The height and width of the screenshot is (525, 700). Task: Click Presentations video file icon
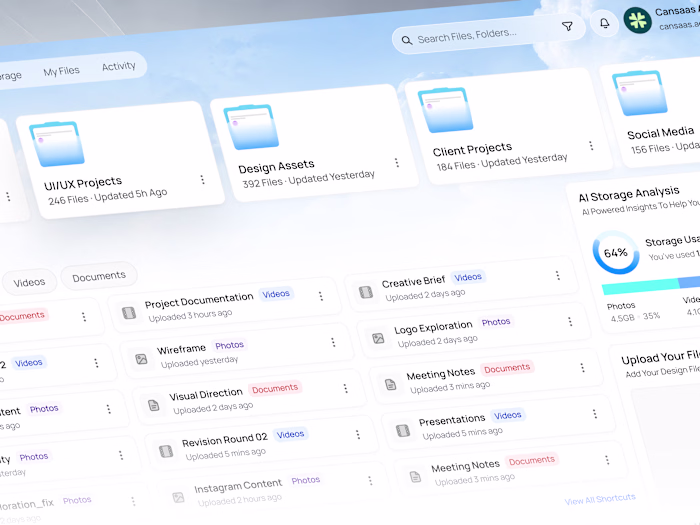coord(403,431)
